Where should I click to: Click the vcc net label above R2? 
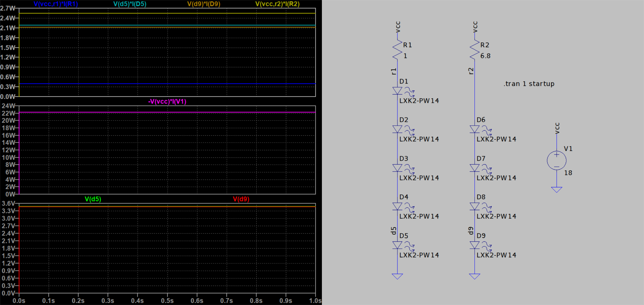point(475,27)
